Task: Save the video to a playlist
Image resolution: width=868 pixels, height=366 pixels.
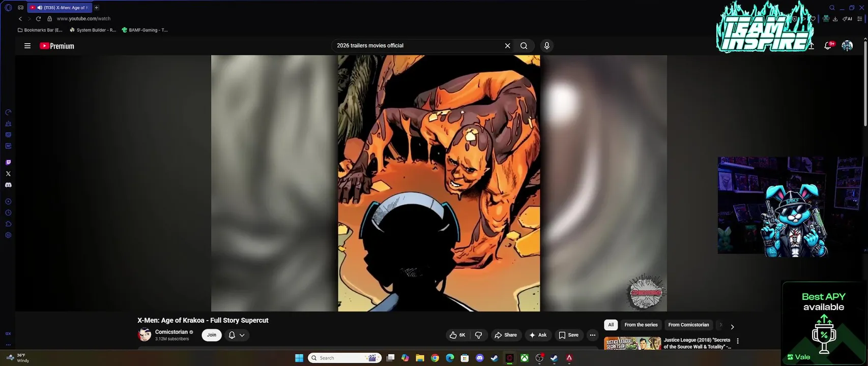Action: pyautogui.click(x=569, y=335)
